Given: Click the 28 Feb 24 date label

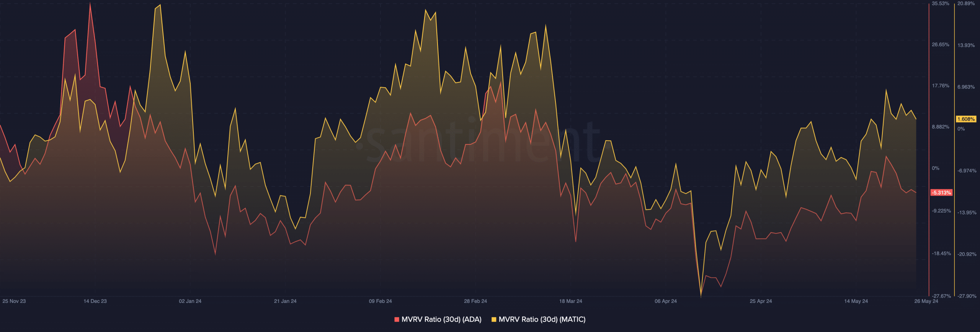Looking at the screenshot, I should pyautogui.click(x=475, y=301).
